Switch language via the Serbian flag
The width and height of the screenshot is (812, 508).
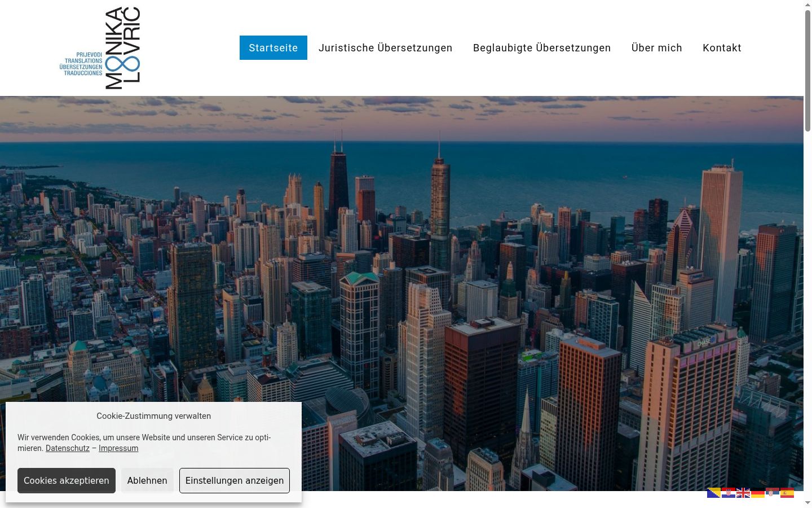pos(773,493)
